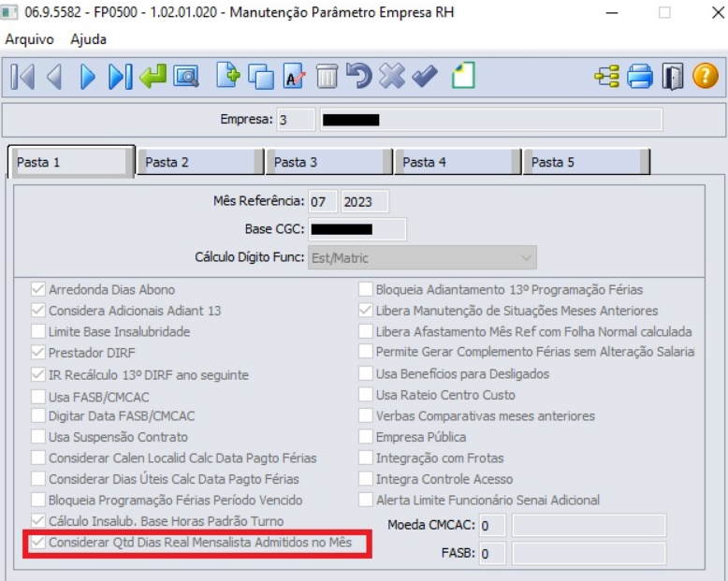Click the trash delete icon
This screenshot has height=581, width=728.
tap(327, 77)
